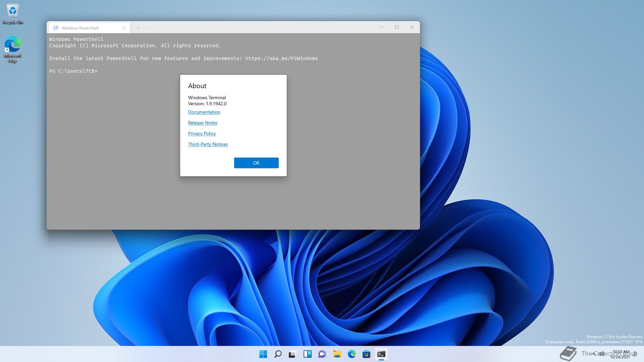Maximize the Windows Terminal window
This screenshot has height=362, width=644.
tap(397, 27)
